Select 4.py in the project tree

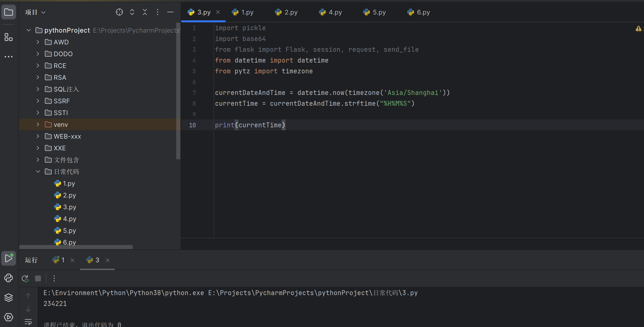[65, 219]
